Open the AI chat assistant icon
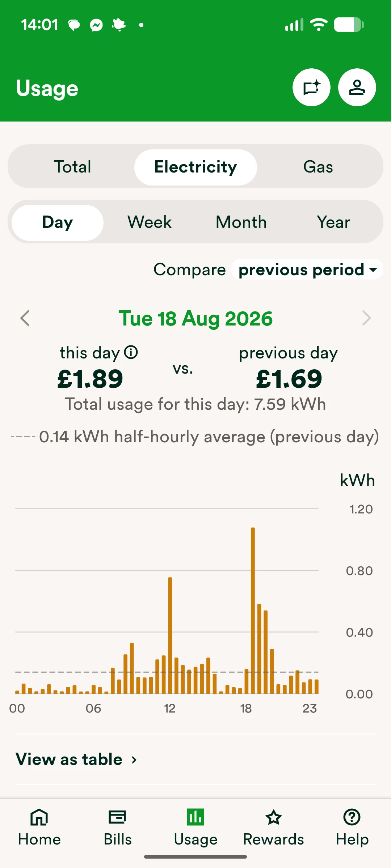 311,88
